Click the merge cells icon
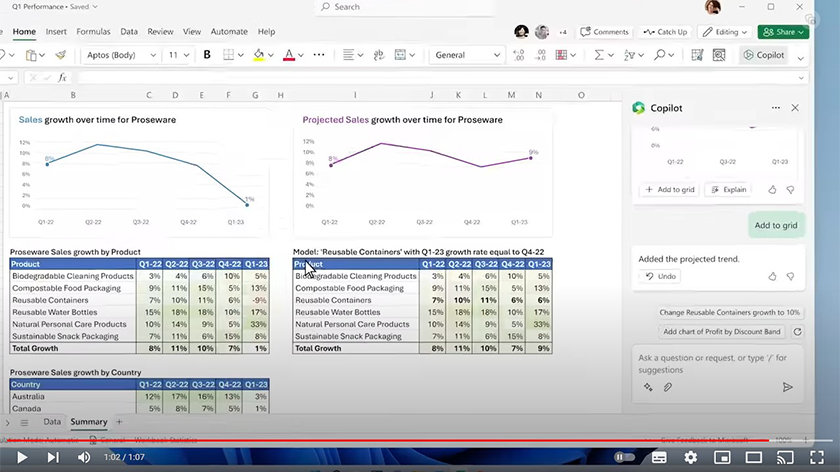 click(400, 55)
